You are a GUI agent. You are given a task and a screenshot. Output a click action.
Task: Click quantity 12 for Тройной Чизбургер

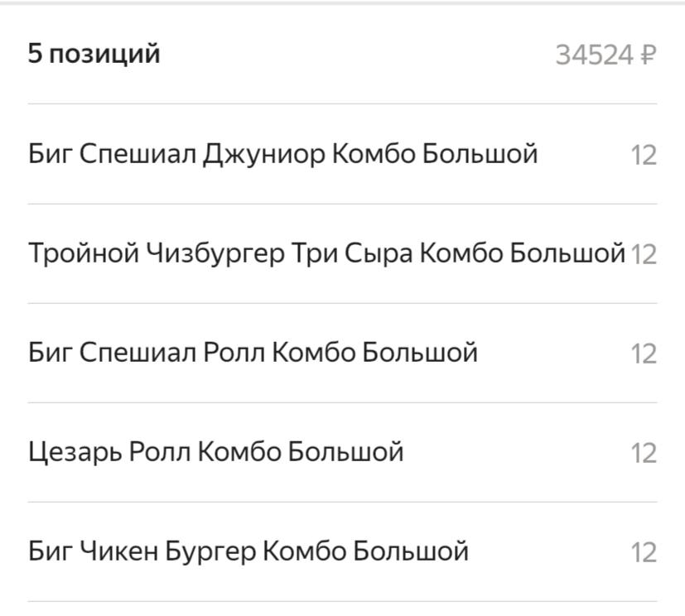[x=644, y=254]
